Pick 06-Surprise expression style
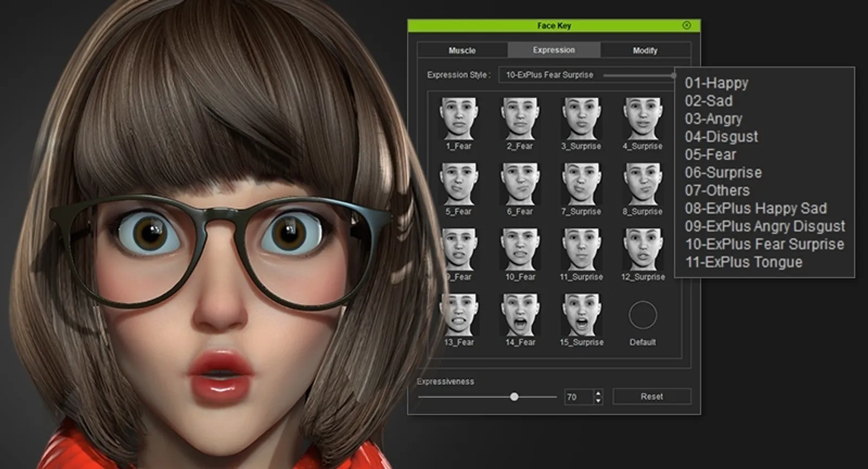 (x=723, y=173)
